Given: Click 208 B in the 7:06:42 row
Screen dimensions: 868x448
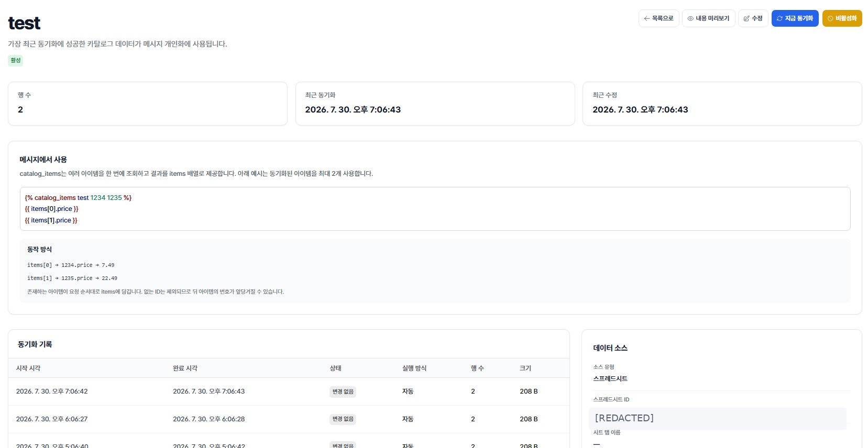Looking at the screenshot, I should coord(529,391).
